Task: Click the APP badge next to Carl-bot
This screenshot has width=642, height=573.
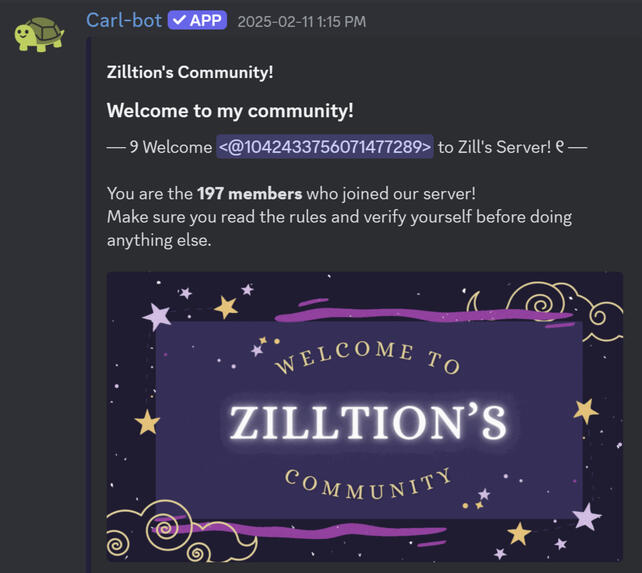Action: (x=197, y=20)
